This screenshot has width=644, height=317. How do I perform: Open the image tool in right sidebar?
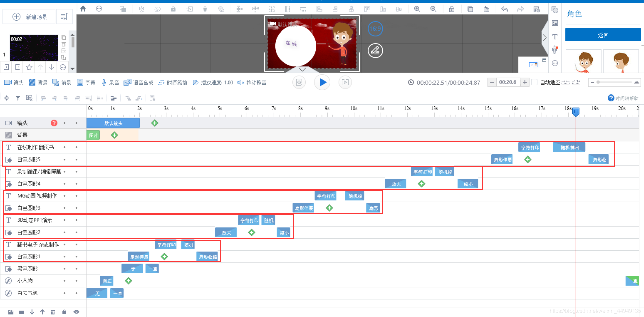[x=555, y=23]
